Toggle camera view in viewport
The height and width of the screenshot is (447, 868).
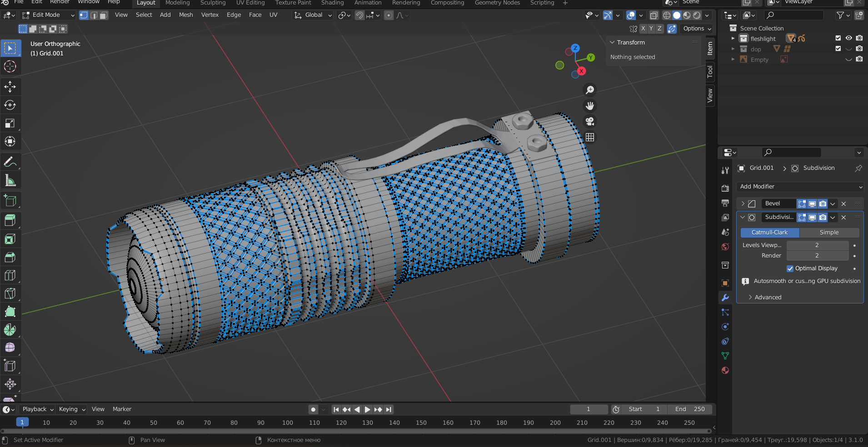pyautogui.click(x=590, y=122)
